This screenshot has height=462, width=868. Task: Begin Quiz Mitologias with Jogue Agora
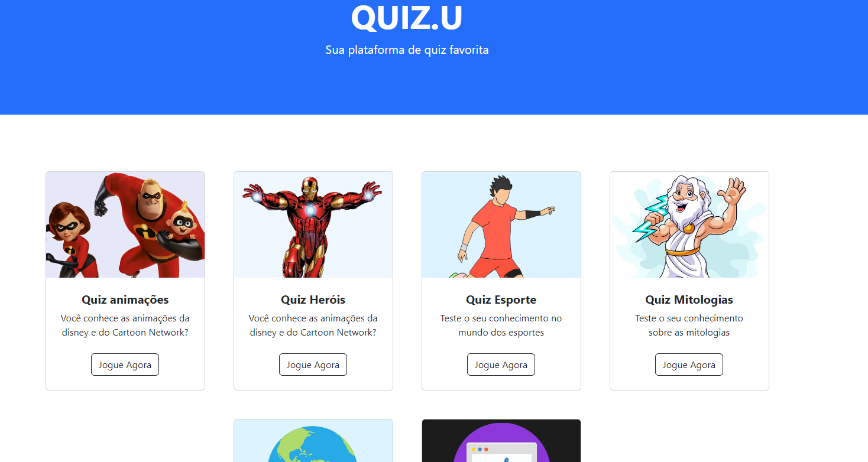point(689,365)
